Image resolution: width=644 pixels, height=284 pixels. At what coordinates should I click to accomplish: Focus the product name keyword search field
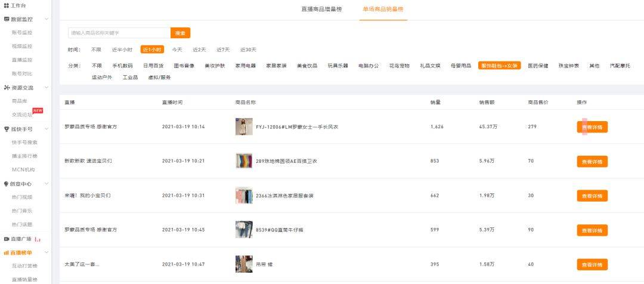pyautogui.click(x=119, y=33)
